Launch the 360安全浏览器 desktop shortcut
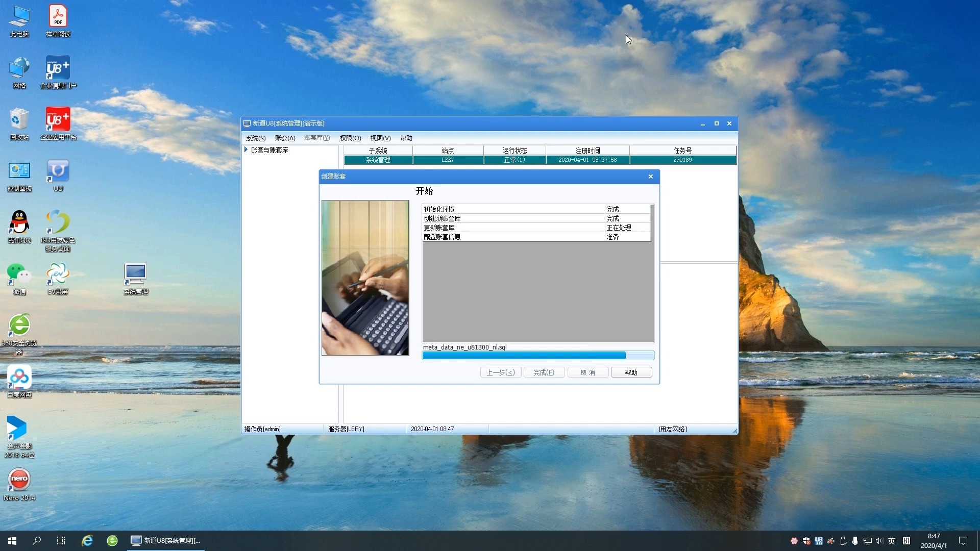Image resolution: width=980 pixels, height=551 pixels. 19,334
